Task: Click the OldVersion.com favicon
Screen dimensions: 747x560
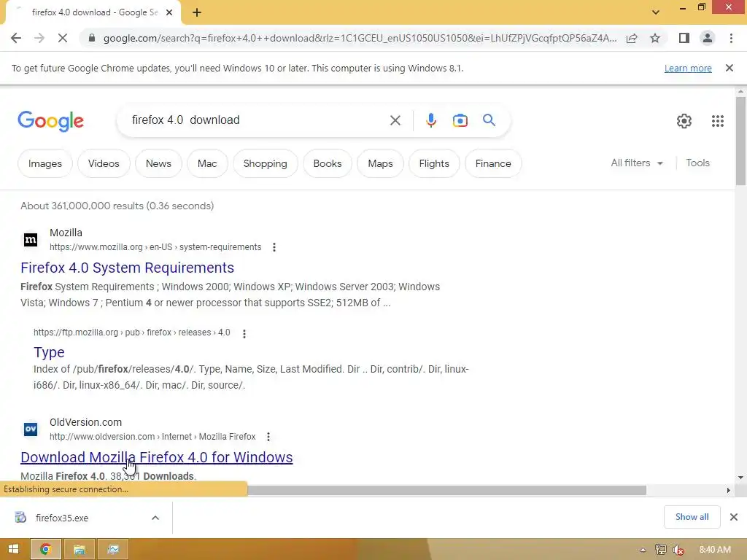Action: click(x=31, y=429)
